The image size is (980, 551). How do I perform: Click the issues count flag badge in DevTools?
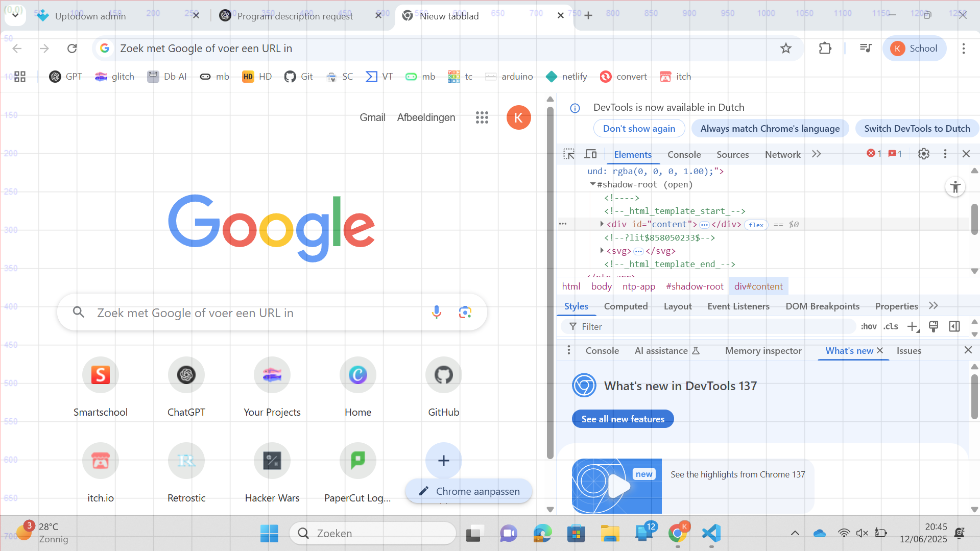895,154
